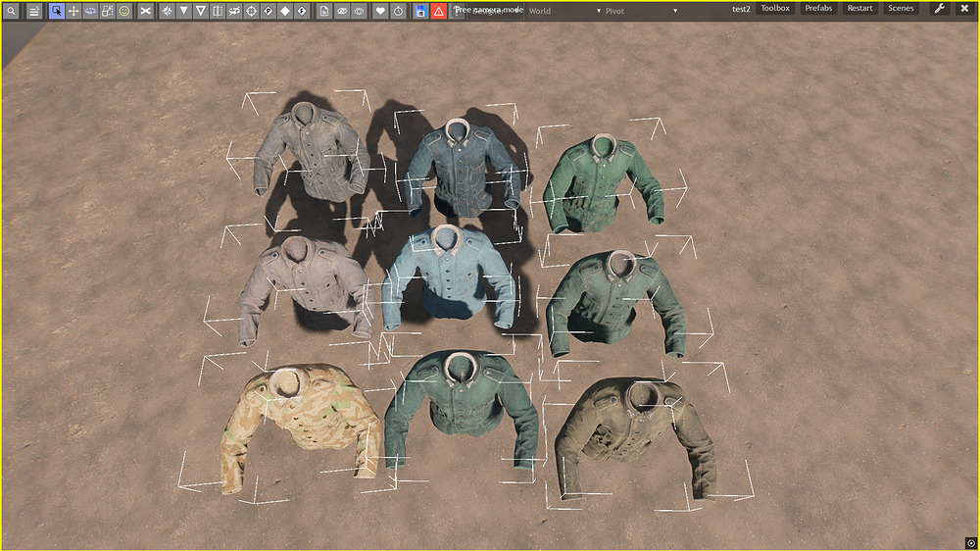The width and height of the screenshot is (980, 551).
Task: Click the small icon in bottom-right corner
Action: point(970,543)
